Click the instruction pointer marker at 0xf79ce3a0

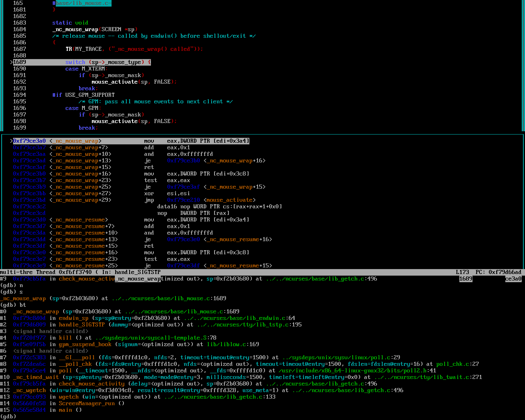(11, 141)
